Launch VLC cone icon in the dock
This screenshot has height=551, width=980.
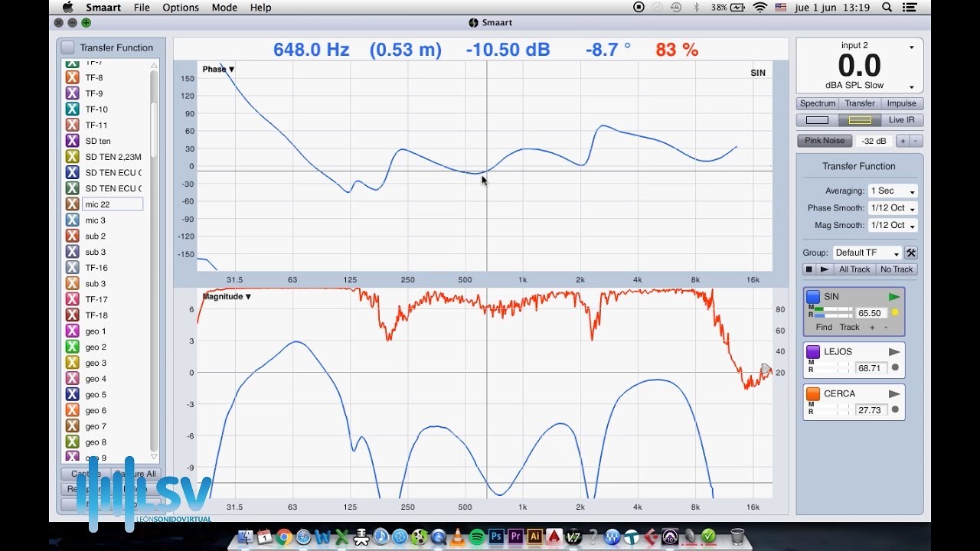pos(457,537)
